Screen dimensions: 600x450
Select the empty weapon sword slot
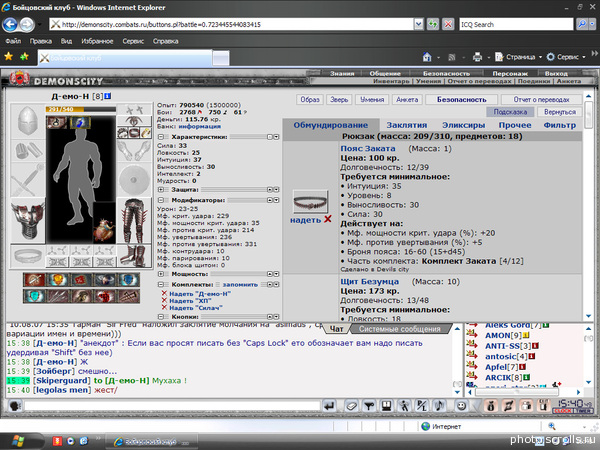click(28, 180)
